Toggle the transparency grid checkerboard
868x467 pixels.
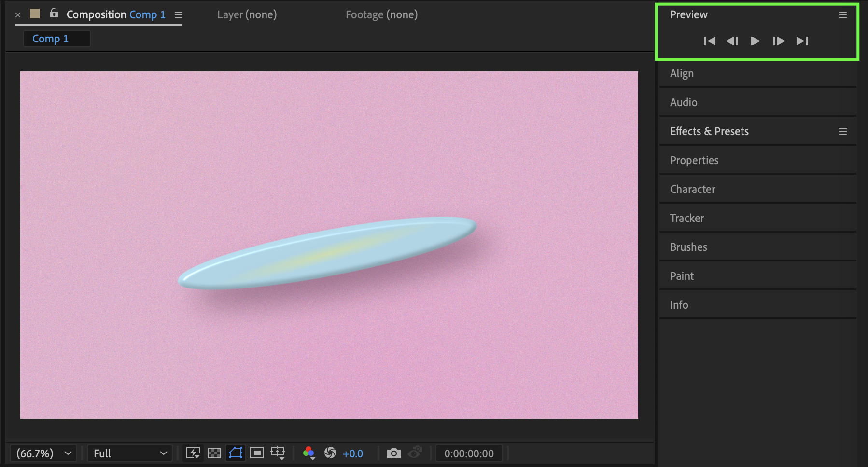pyautogui.click(x=214, y=453)
